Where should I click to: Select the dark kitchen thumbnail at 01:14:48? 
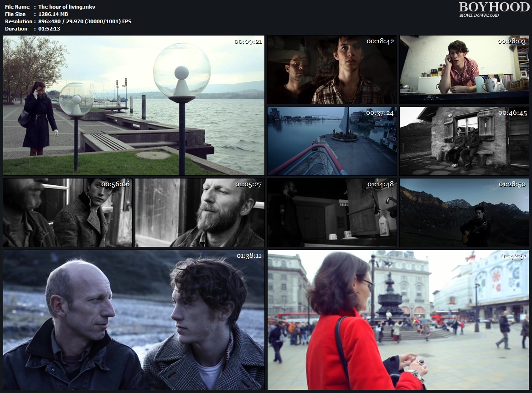click(332, 213)
